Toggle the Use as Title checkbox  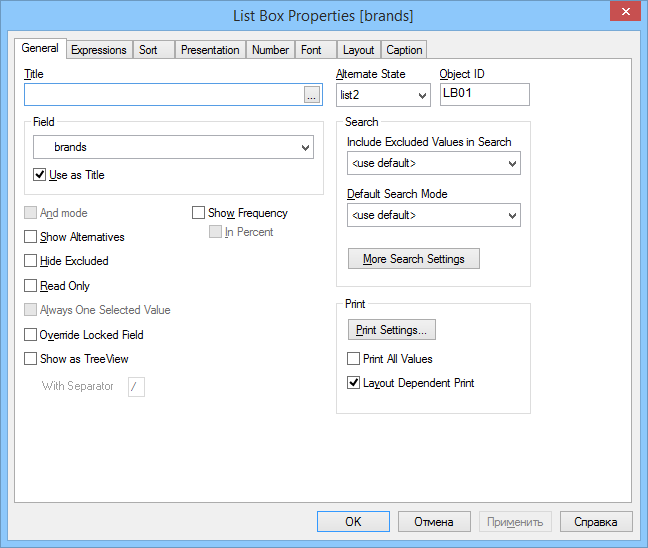point(41,176)
